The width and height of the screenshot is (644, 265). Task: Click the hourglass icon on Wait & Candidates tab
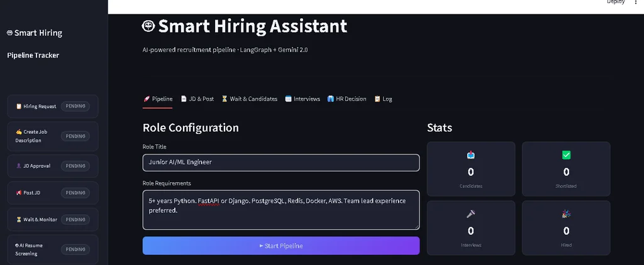coord(225,99)
